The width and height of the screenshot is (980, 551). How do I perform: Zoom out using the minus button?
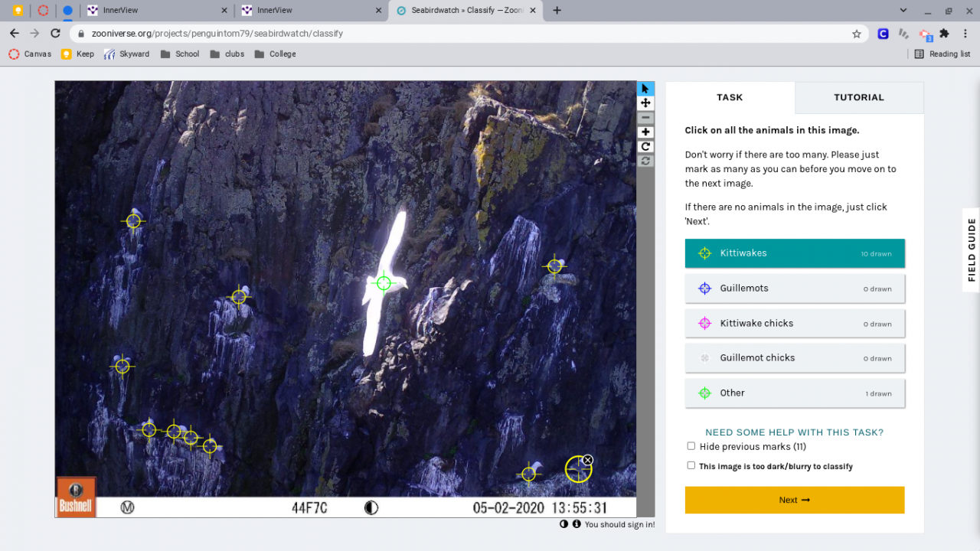[x=645, y=118]
